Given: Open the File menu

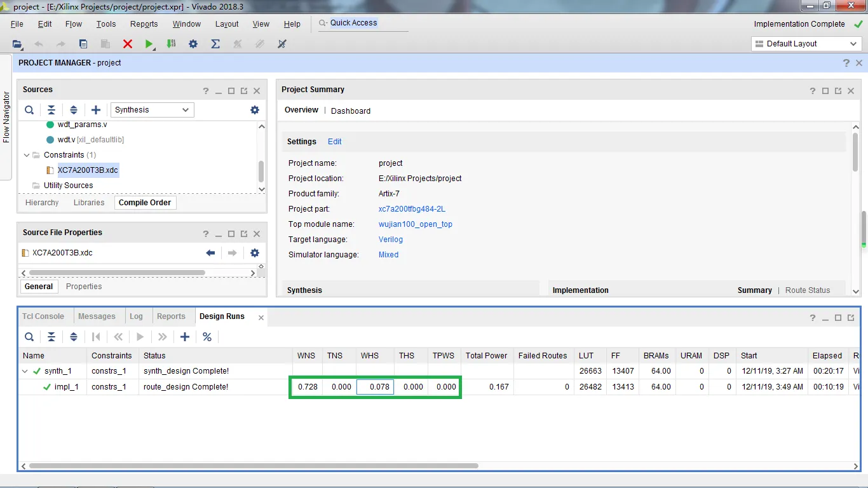Looking at the screenshot, I should pyautogui.click(x=17, y=24).
